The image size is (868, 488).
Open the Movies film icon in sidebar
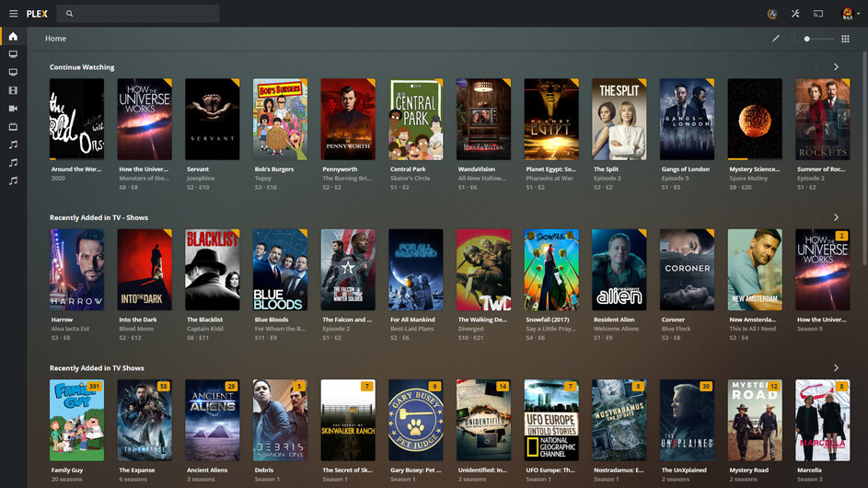(13, 90)
